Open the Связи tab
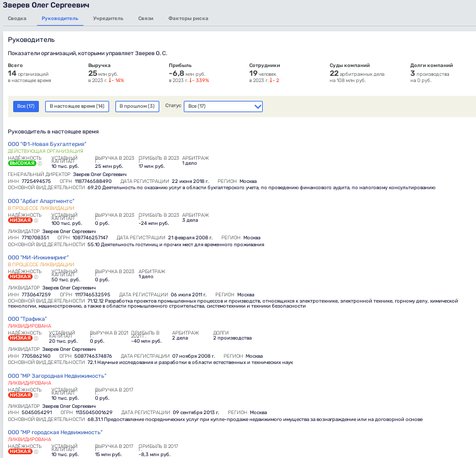The height and width of the screenshot is (458, 476). click(145, 19)
